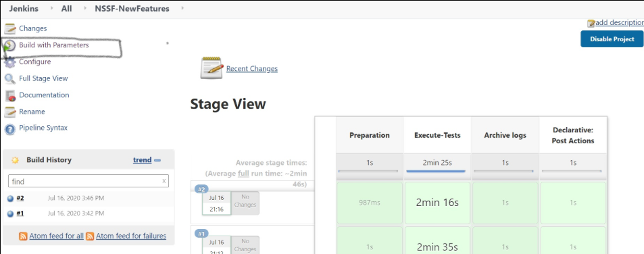The width and height of the screenshot is (644, 254).
Task: Click the Jul 16, 2020 3:42 PM timestamp
Action: pyautogui.click(x=76, y=213)
